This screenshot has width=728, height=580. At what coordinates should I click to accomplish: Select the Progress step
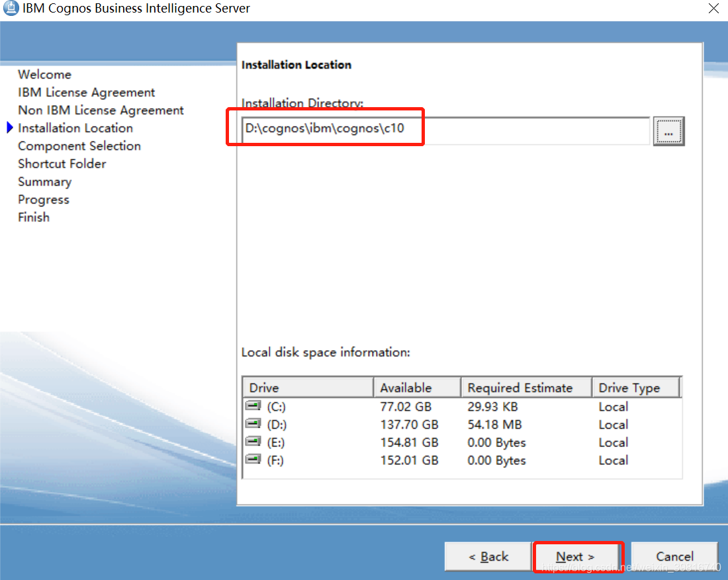(44, 200)
